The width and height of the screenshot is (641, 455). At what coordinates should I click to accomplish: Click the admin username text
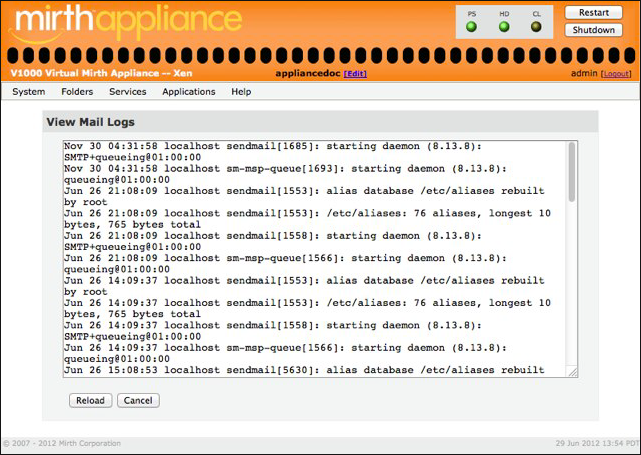pyautogui.click(x=584, y=73)
